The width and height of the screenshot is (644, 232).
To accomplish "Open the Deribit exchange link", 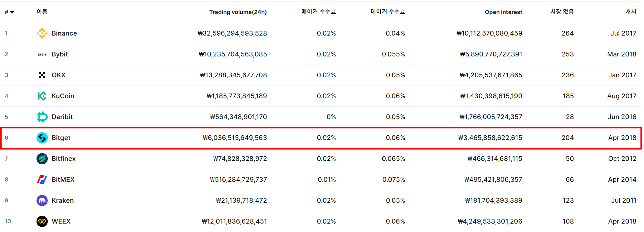I will [62, 117].
